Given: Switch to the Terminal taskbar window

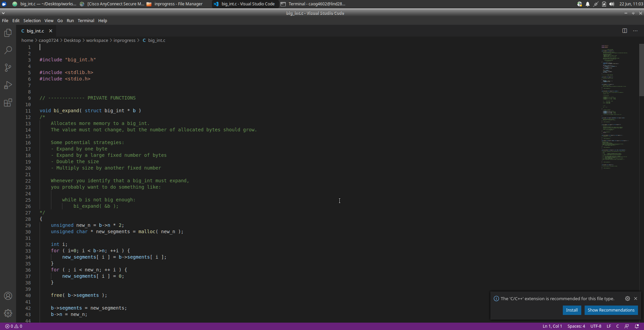Looking at the screenshot, I should 313,4.
